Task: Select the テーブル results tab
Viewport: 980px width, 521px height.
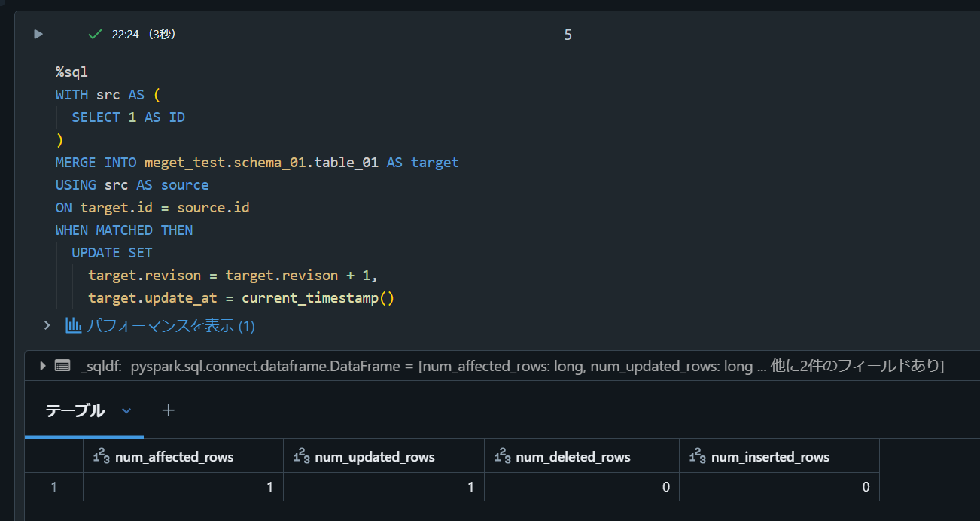Action: (75, 410)
